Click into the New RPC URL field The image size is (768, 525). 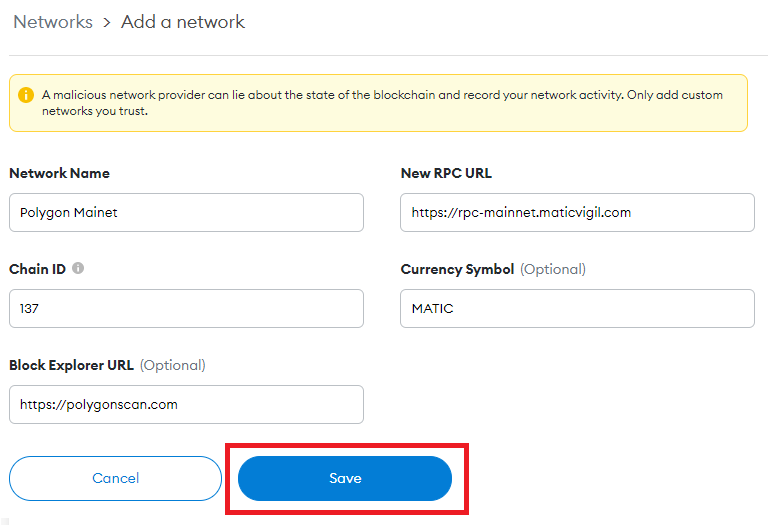[577, 213]
